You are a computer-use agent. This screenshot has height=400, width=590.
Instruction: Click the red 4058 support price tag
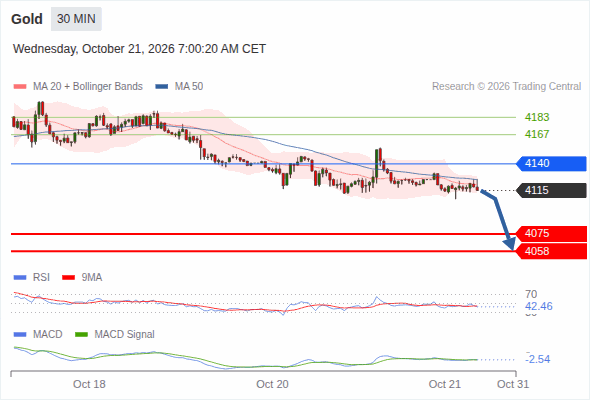tap(551, 251)
